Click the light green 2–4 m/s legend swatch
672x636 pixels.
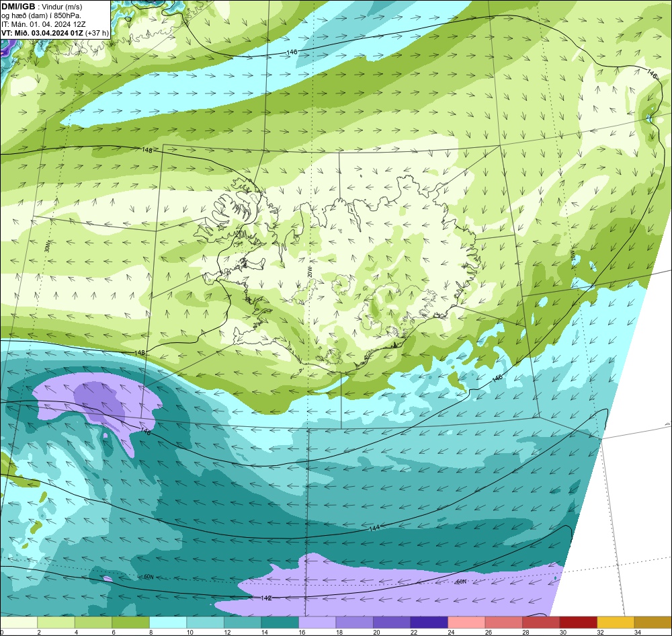[x=56, y=622]
